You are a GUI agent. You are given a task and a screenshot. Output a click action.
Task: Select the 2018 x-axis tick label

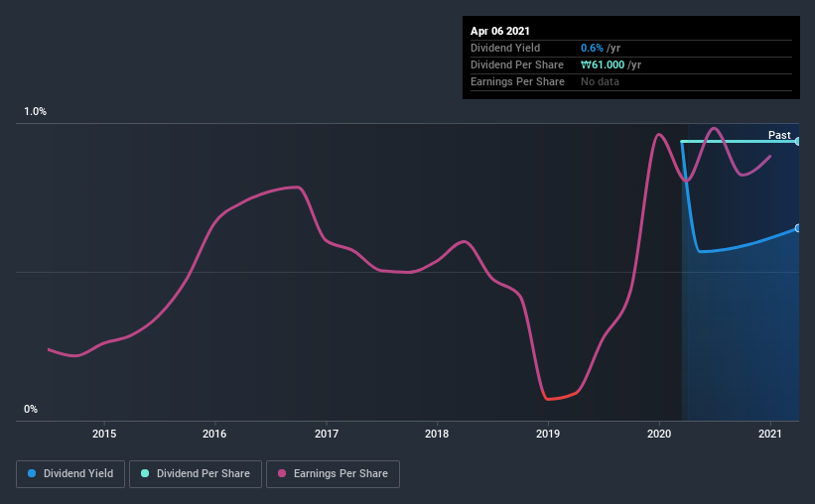(x=437, y=434)
